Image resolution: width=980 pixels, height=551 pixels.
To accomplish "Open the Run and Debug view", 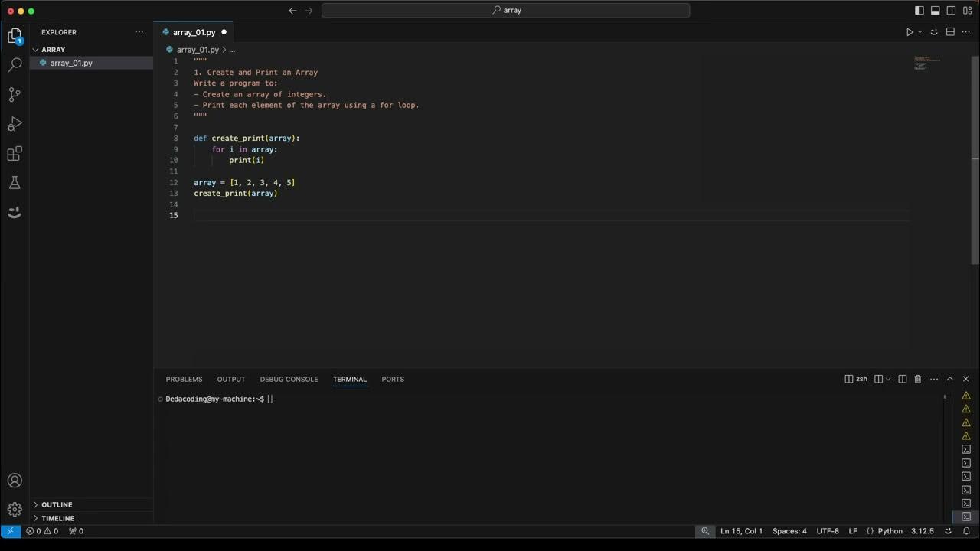I will [x=15, y=124].
